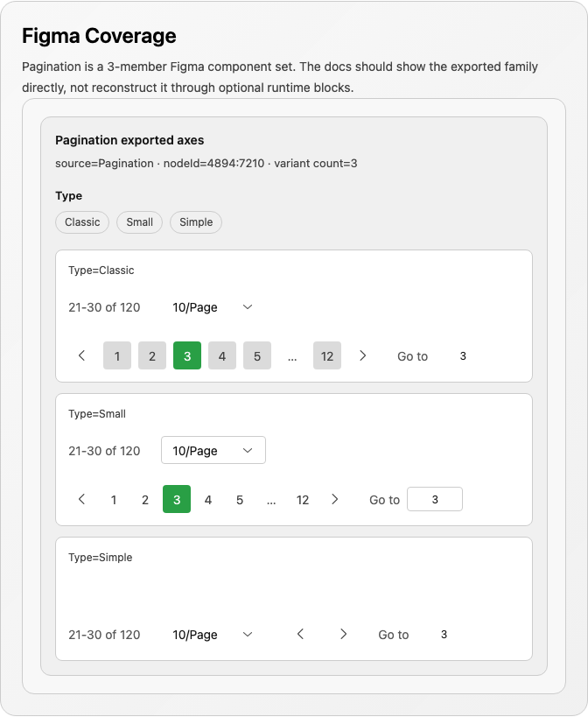Select the Small type chip

coord(139,222)
